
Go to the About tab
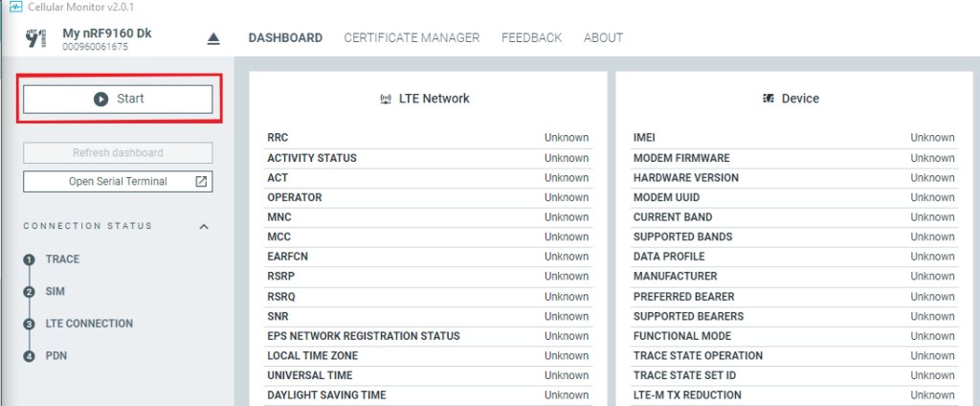603,38
